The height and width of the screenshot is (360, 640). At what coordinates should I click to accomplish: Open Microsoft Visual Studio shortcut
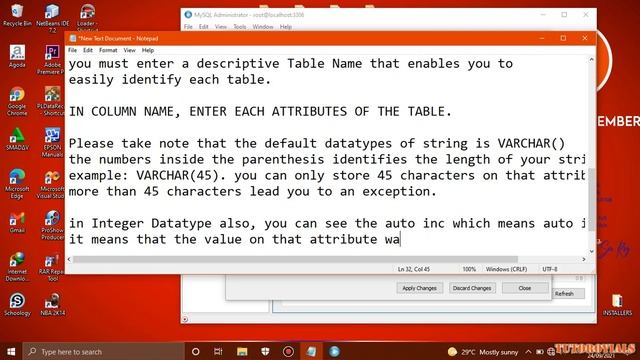51,184
